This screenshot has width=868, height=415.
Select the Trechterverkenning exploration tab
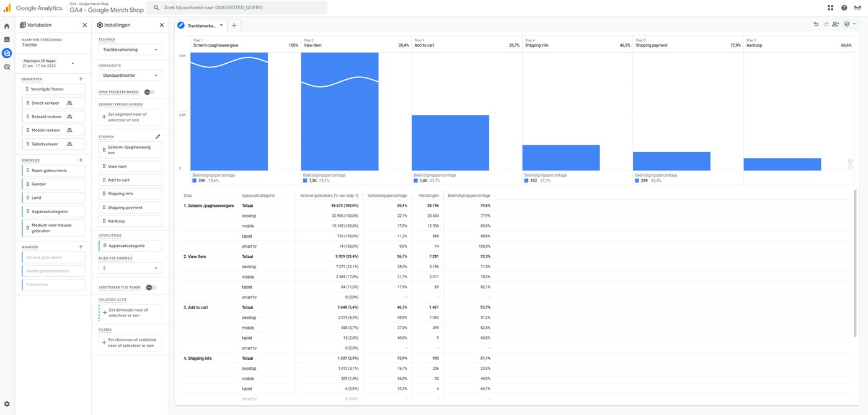coord(201,25)
